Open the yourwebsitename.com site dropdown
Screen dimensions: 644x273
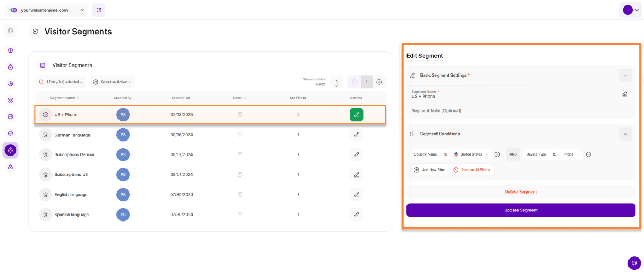pyautogui.click(x=48, y=10)
